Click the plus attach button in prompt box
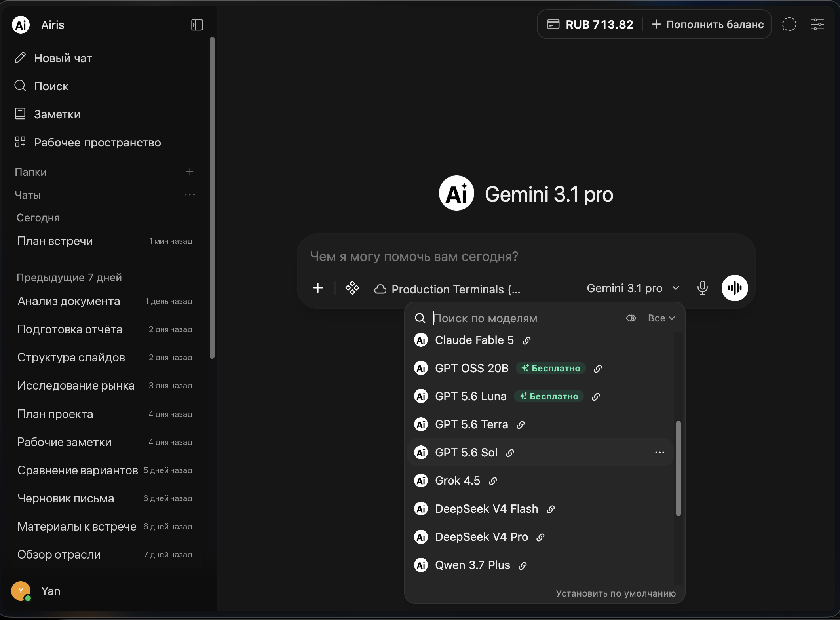The height and width of the screenshot is (620, 840). (318, 288)
